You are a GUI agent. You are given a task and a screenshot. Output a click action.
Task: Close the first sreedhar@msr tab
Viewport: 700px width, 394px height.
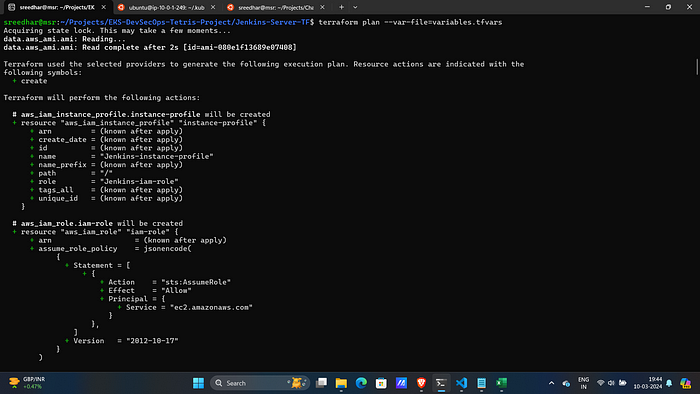coord(104,7)
